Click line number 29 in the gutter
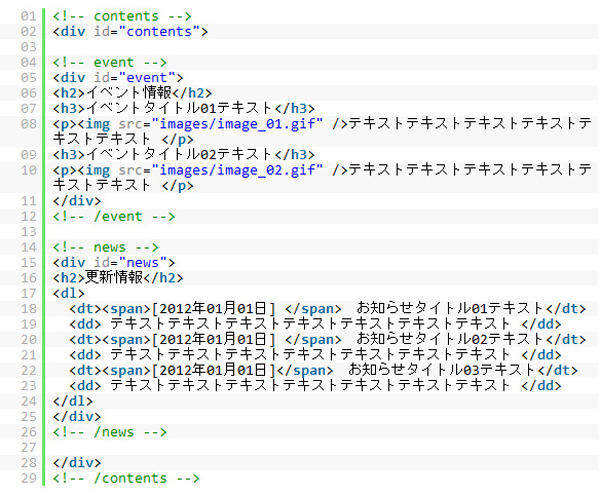 point(27,478)
